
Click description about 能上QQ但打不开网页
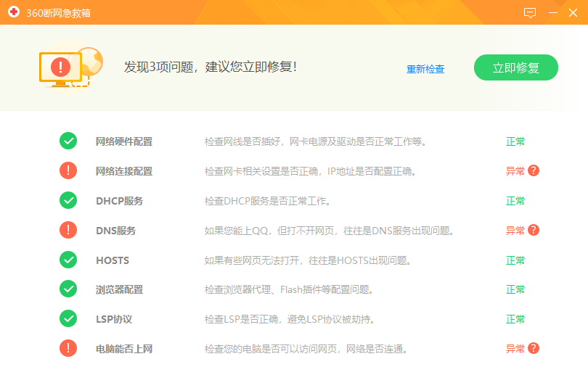[330, 231]
